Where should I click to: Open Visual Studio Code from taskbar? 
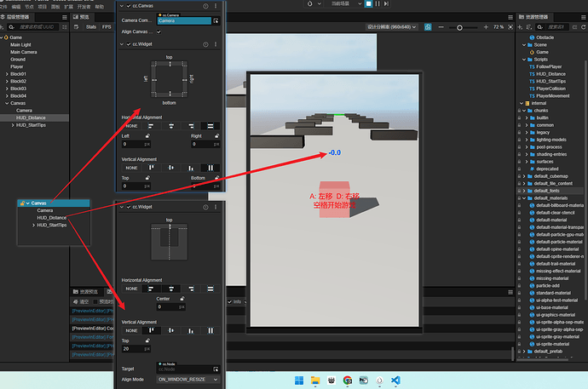tap(395, 380)
